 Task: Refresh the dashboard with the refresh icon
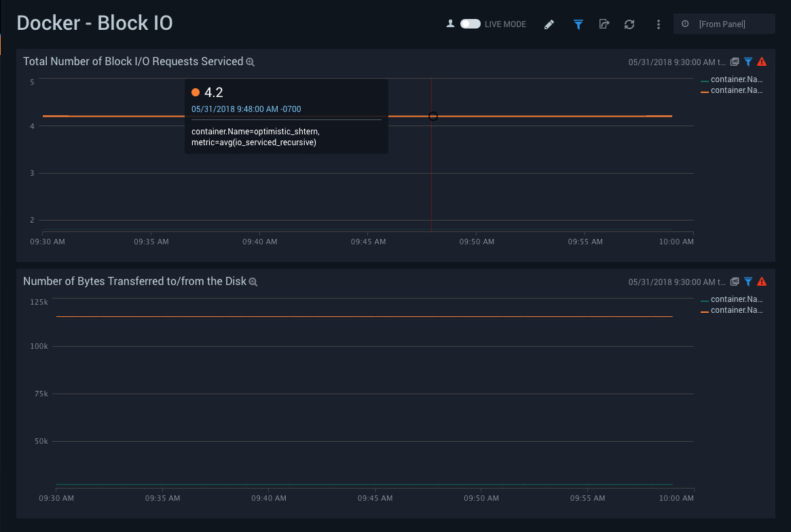click(629, 24)
